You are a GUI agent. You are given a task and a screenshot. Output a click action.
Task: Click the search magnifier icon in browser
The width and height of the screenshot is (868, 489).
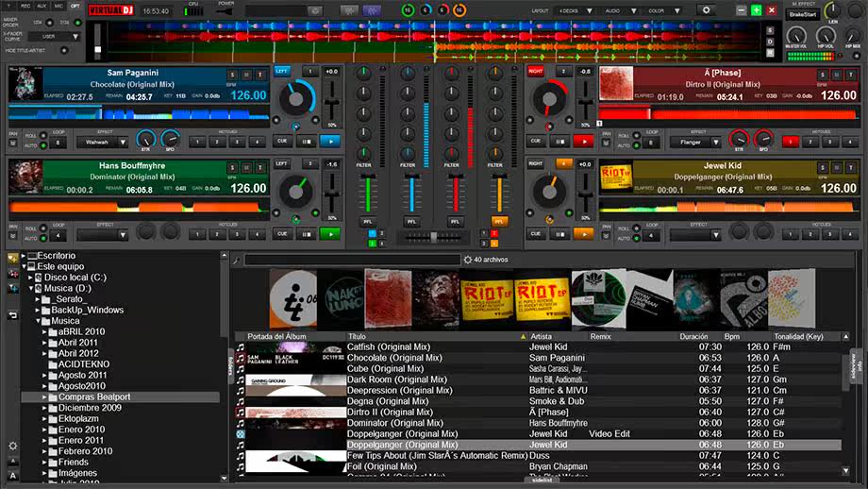pos(237,260)
